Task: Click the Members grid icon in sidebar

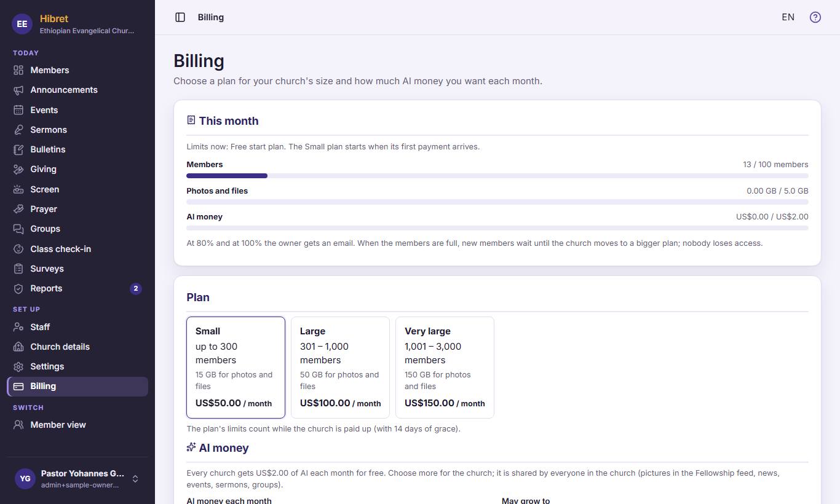Action: (18, 70)
